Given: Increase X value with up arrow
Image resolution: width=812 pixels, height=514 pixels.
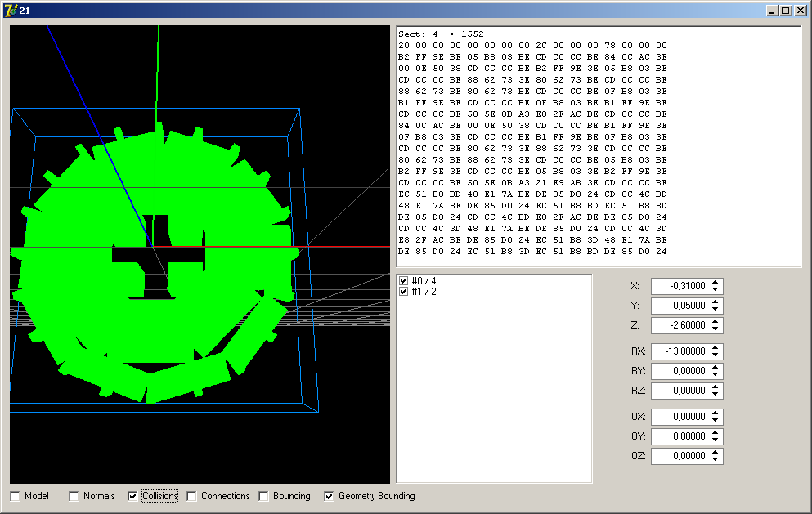Looking at the screenshot, I should click(716, 282).
